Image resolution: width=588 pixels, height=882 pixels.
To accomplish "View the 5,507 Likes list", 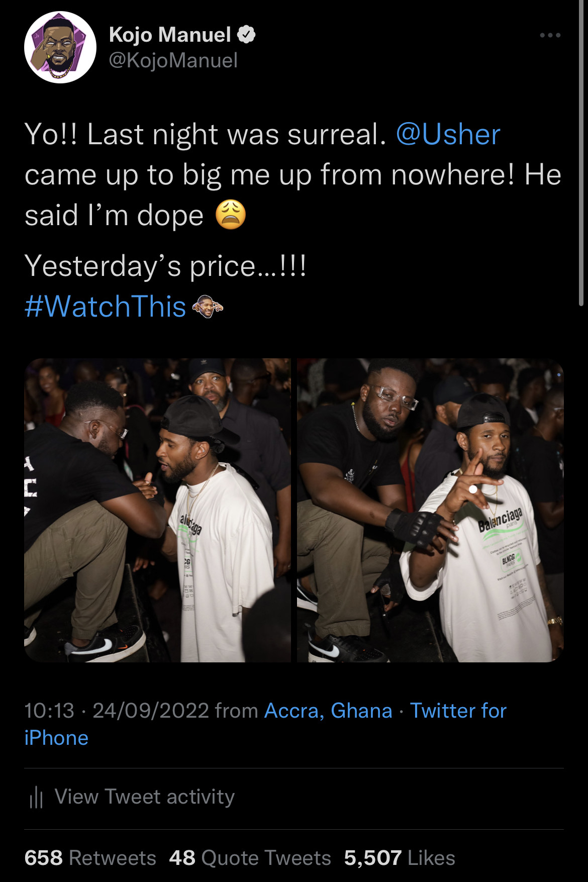I will [x=400, y=858].
